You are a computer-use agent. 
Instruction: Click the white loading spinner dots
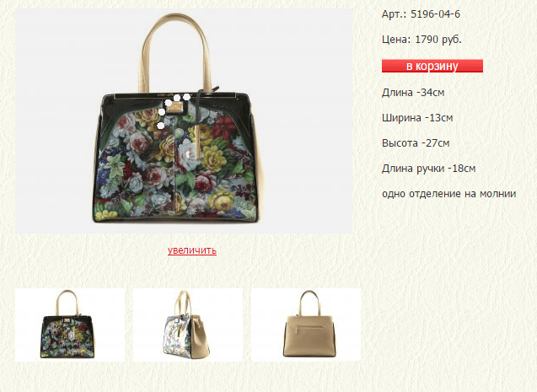click(x=174, y=110)
